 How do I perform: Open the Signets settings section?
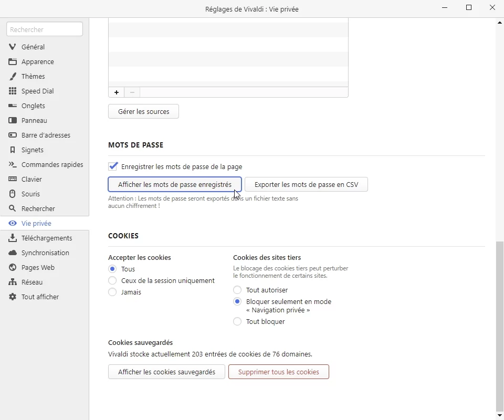point(45,150)
